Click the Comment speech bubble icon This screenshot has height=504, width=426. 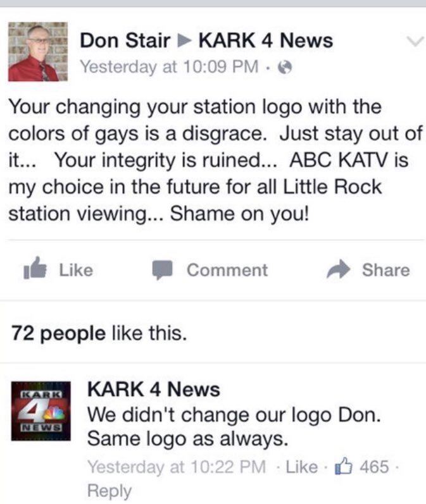click(163, 270)
